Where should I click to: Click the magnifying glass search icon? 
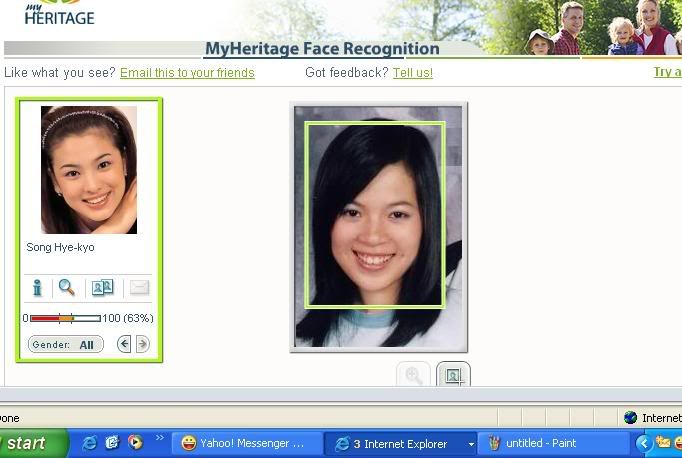(x=67, y=288)
